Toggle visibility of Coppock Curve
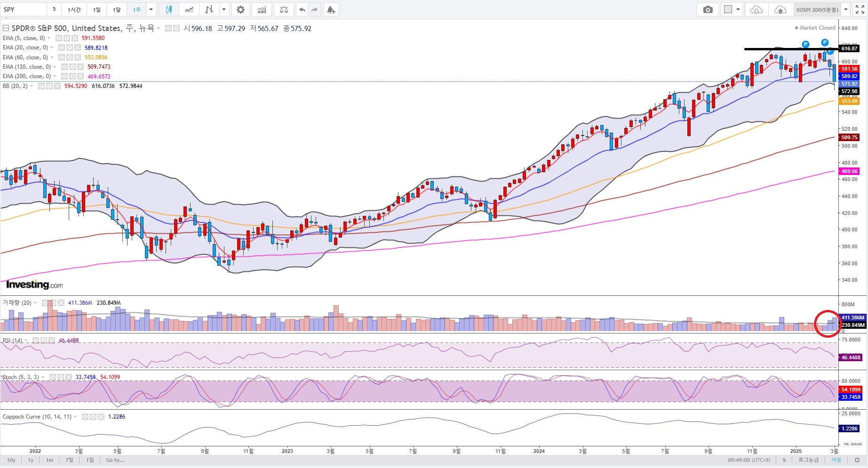 [85, 417]
